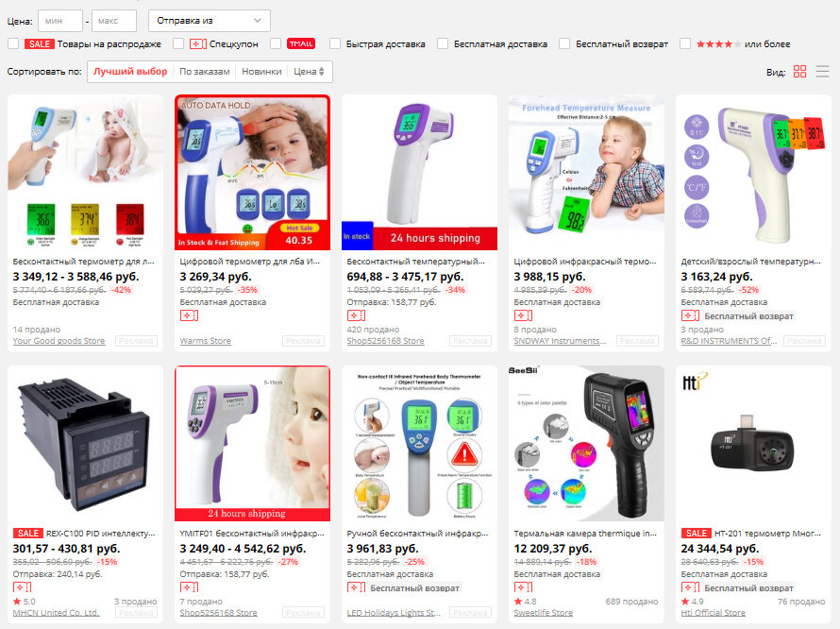Image resolution: width=840 pixels, height=629 pixels.
Task: Check the Бесплатная доставка filter
Action: (443, 44)
